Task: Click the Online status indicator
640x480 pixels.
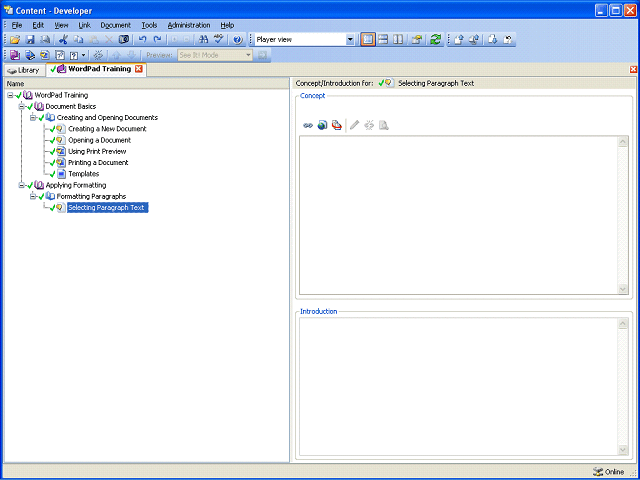Action: click(x=609, y=472)
